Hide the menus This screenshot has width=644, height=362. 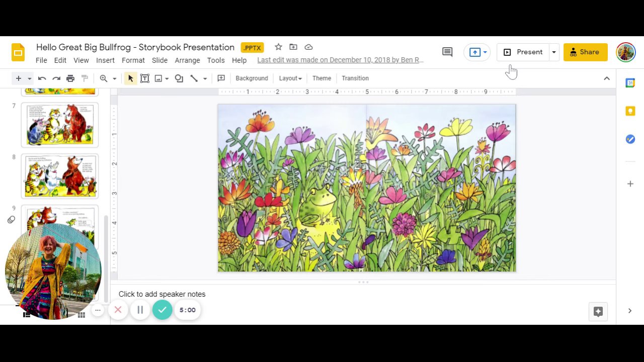tap(607, 78)
